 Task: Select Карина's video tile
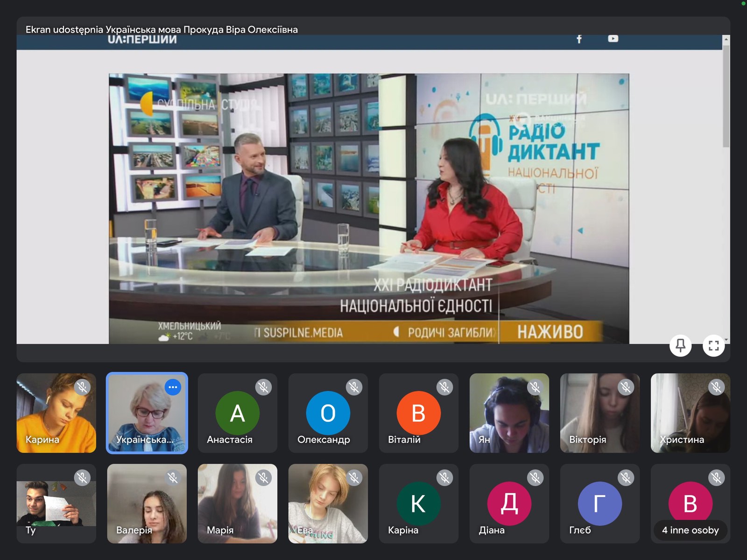click(56, 413)
